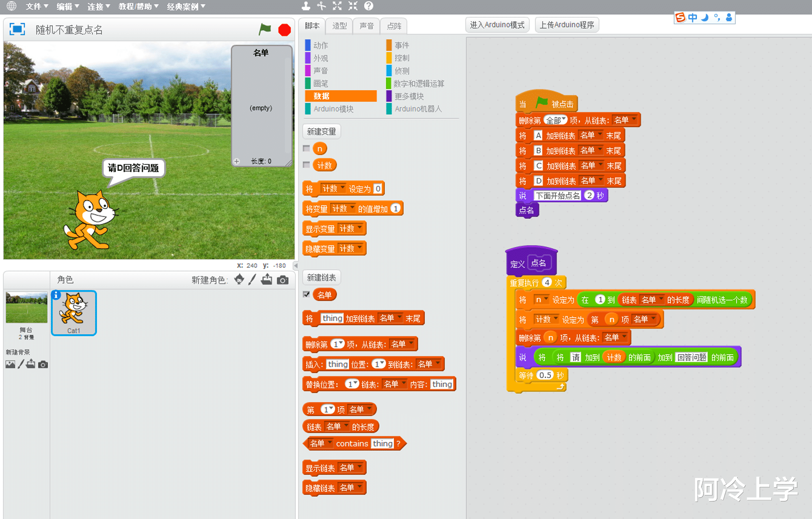Choose backdrop from library
This screenshot has width=812, height=519.
(10, 364)
